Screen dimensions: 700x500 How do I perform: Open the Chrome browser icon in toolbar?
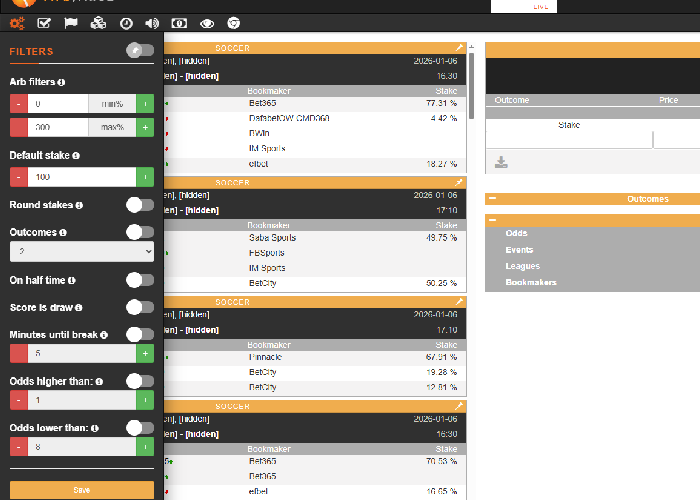(x=233, y=23)
